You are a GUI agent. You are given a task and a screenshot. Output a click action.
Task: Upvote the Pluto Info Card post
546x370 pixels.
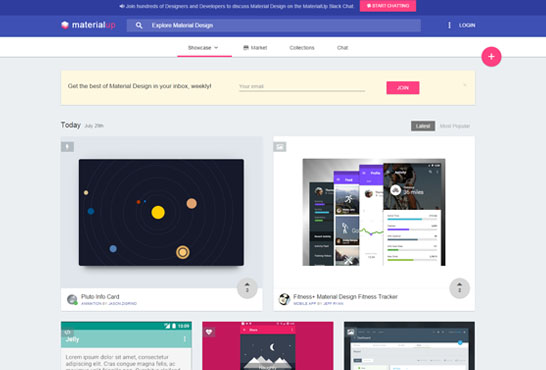coord(247,288)
